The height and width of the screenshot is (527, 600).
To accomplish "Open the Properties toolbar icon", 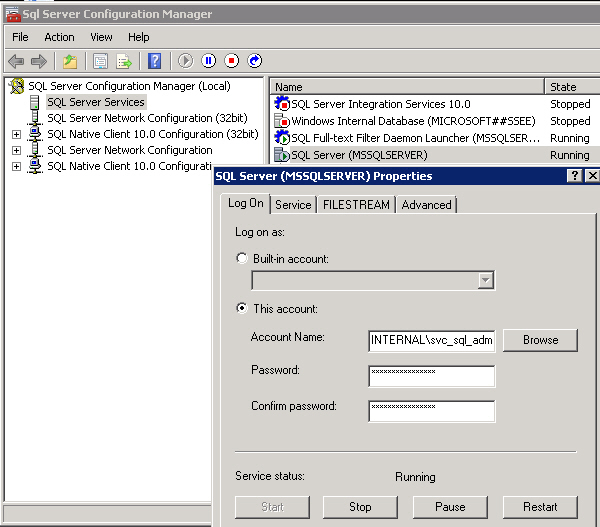I will tap(100, 61).
